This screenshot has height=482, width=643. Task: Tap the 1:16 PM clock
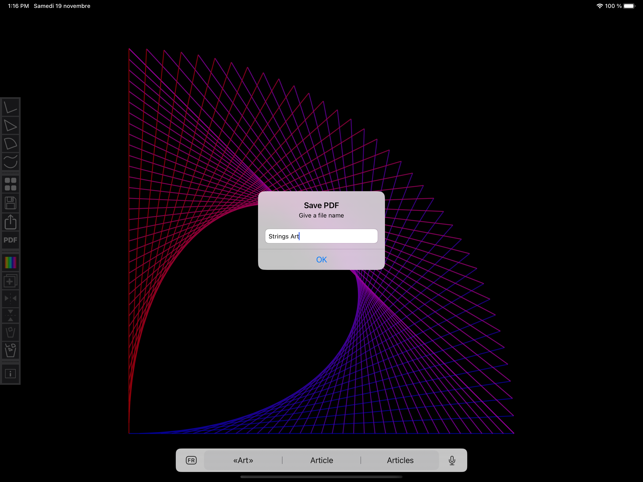pyautogui.click(x=18, y=6)
